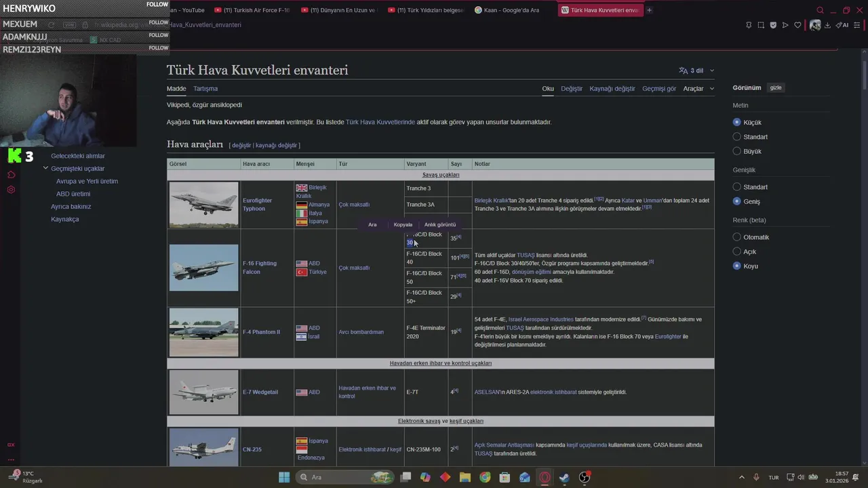Select 'Koyu' color radio button
The width and height of the screenshot is (868, 488).
[x=737, y=266]
